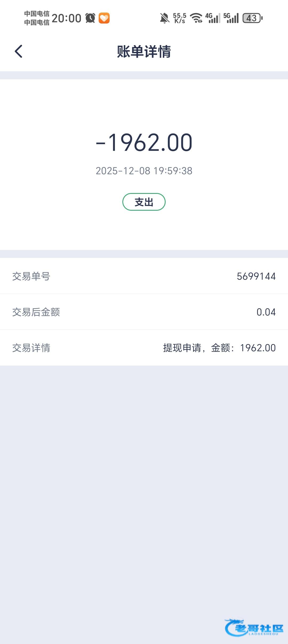This screenshot has width=288, height=644.
Task: Tap the 账单详情 page title
Action: (x=144, y=51)
